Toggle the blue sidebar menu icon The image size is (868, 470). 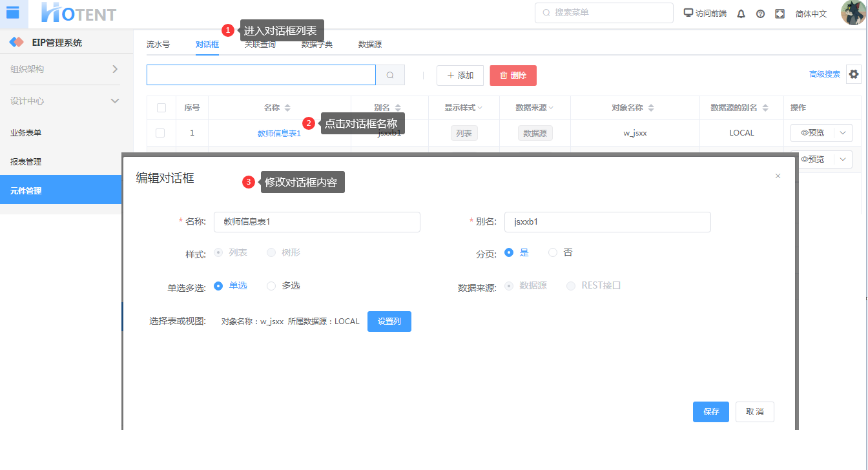pos(12,12)
